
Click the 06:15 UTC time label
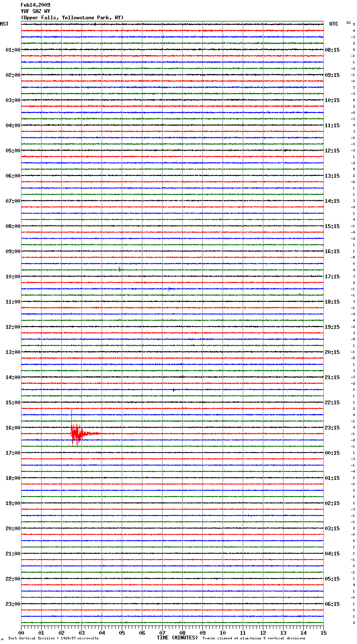coord(332,604)
